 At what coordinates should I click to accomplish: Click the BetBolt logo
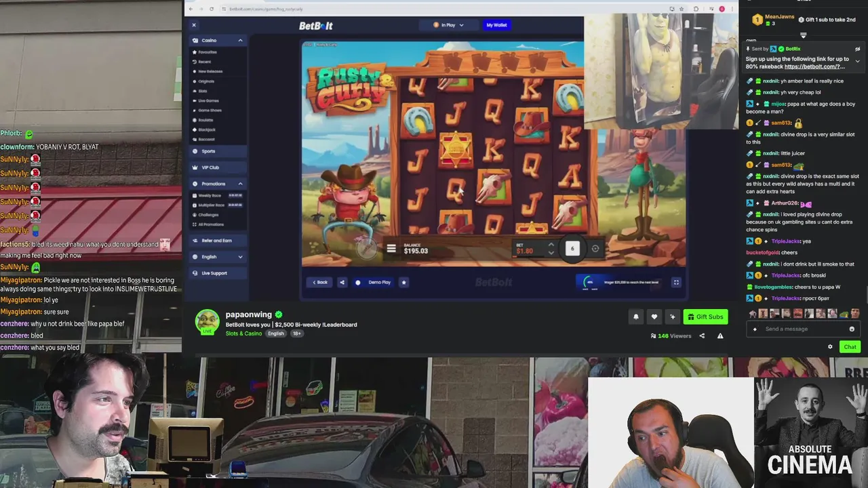[316, 26]
